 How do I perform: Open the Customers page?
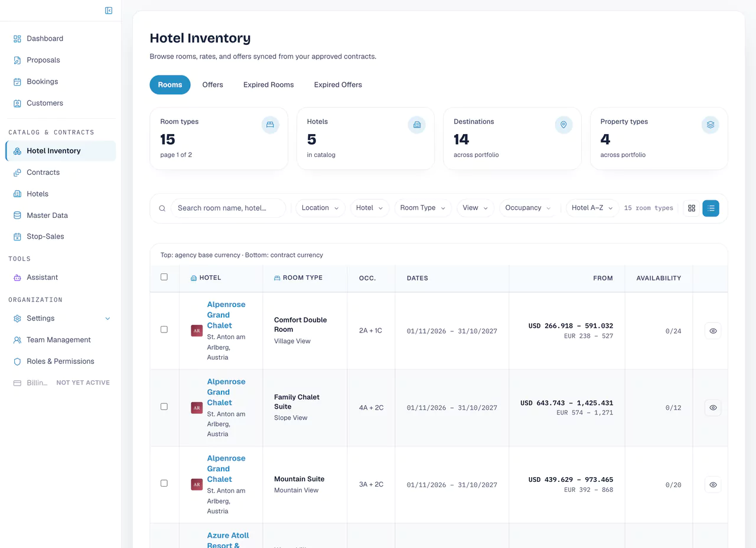[60, 103]
